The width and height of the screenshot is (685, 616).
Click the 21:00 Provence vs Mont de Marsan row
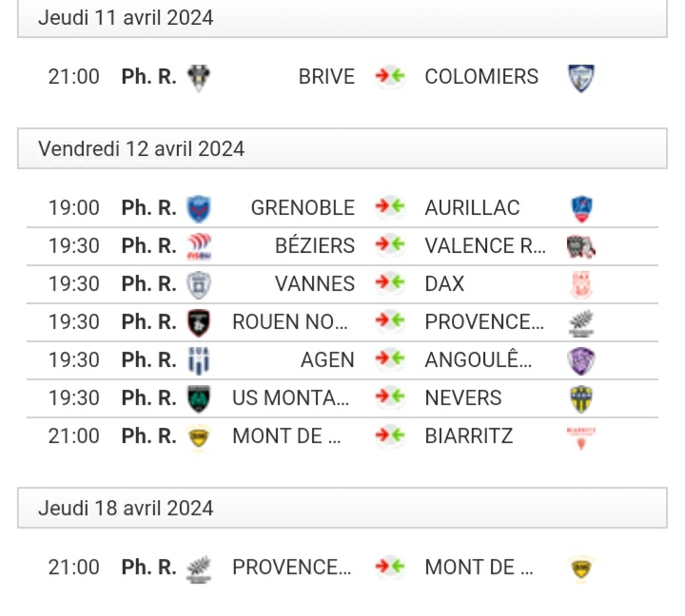[342, 568]
